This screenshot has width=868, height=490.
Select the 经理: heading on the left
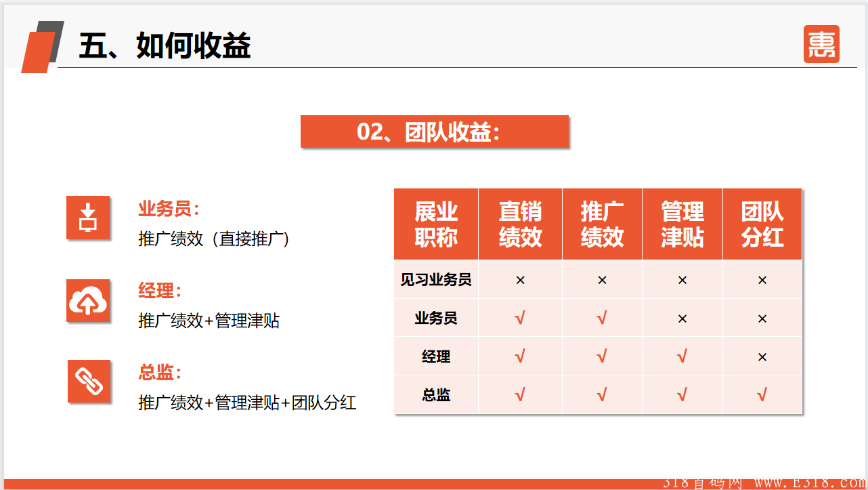[x=160, y=291]
